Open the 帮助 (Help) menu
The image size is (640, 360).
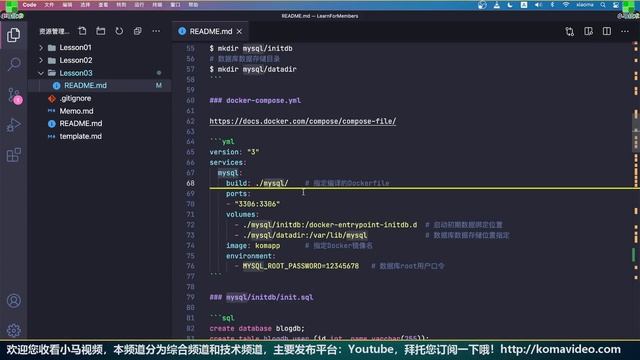point(193,5)
